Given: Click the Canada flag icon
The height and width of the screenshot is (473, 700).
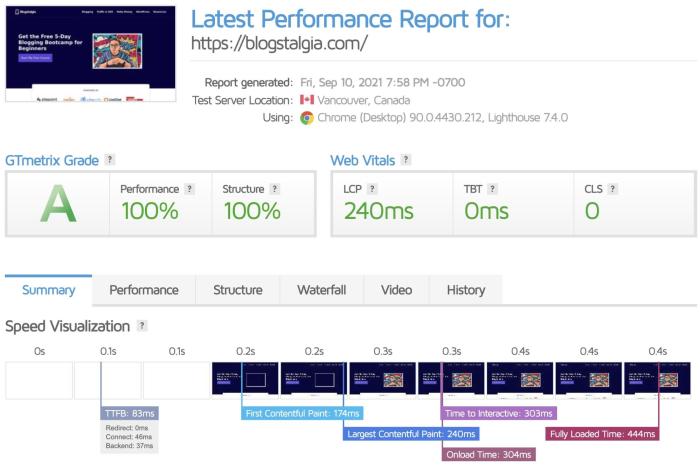Looking at the screenshot, I should 307,100.
